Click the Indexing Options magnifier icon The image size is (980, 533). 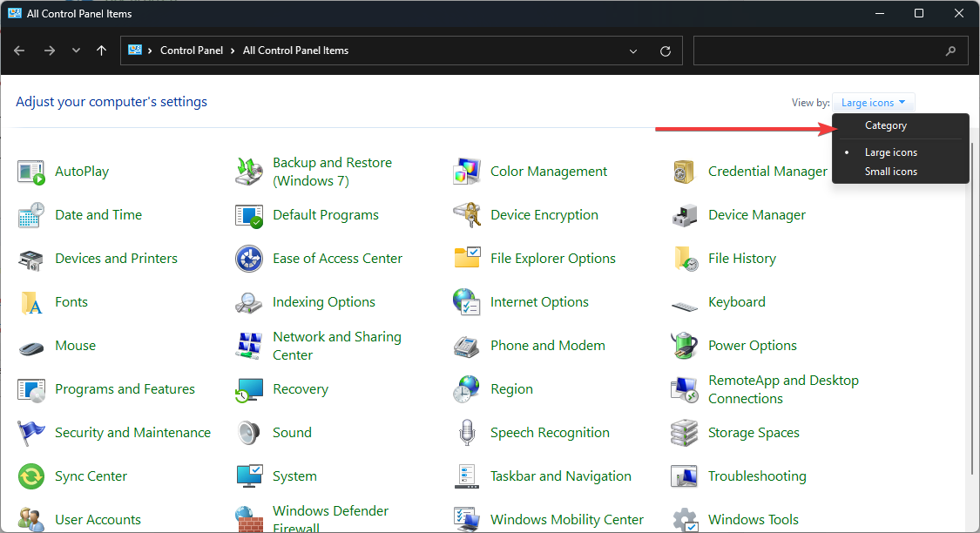249,303
